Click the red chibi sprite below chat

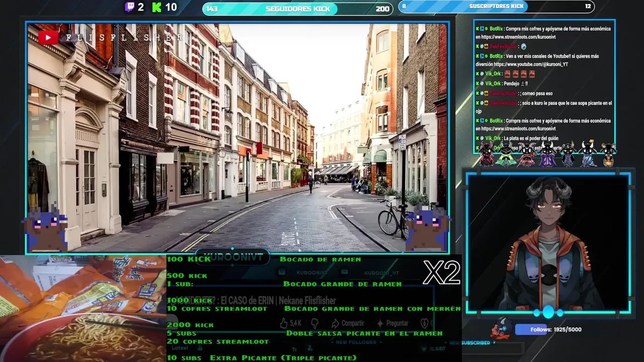487,154
